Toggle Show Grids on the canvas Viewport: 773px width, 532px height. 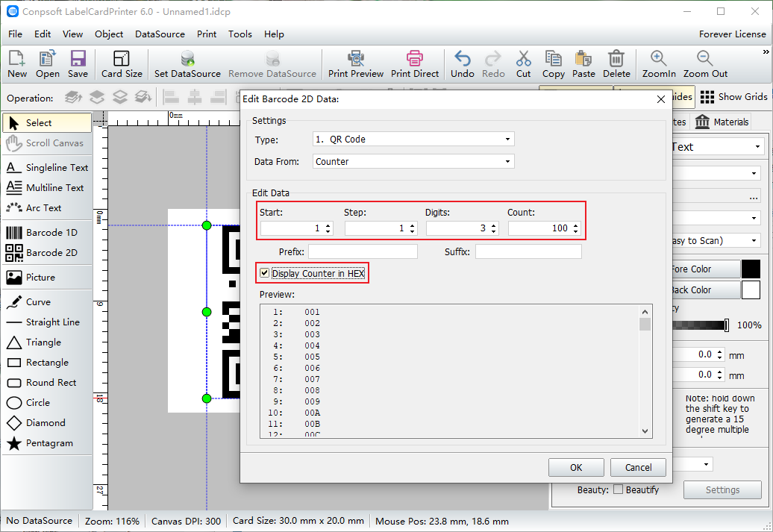(x=733, y=97)
